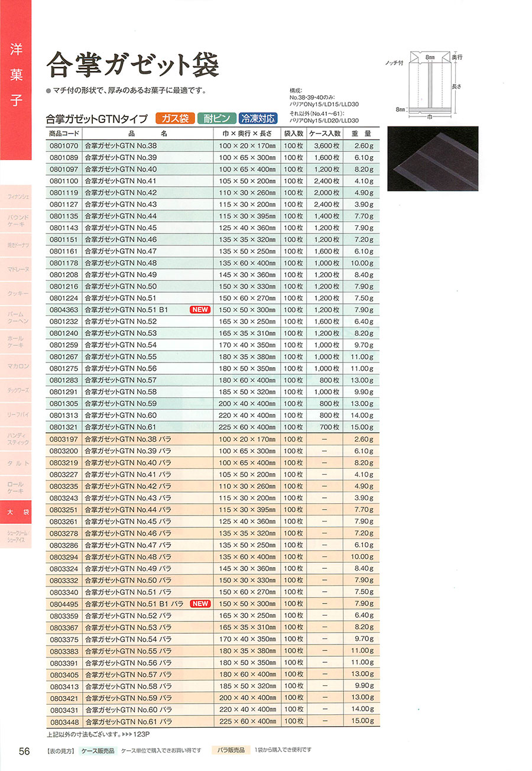Image resolution: width=532 pixels, height=771 pixels.
Task: Select product code 0801259
Action: (x=63, y=345)
